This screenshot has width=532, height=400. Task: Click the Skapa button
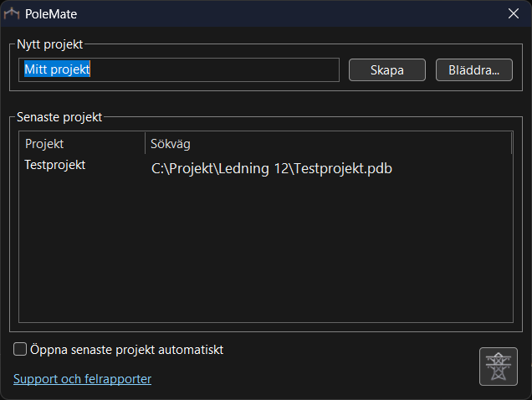[x=387, y=70]
